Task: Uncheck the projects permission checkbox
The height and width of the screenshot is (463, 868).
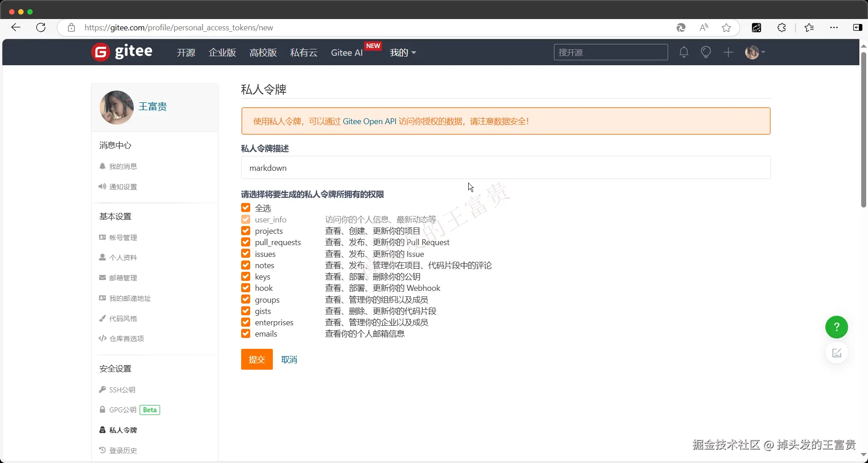Action: coord(246,231)
